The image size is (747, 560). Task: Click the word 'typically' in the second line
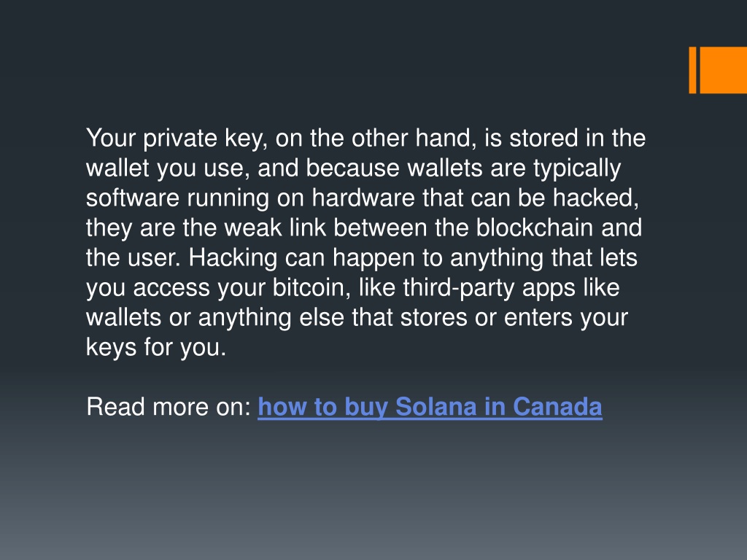577,168
